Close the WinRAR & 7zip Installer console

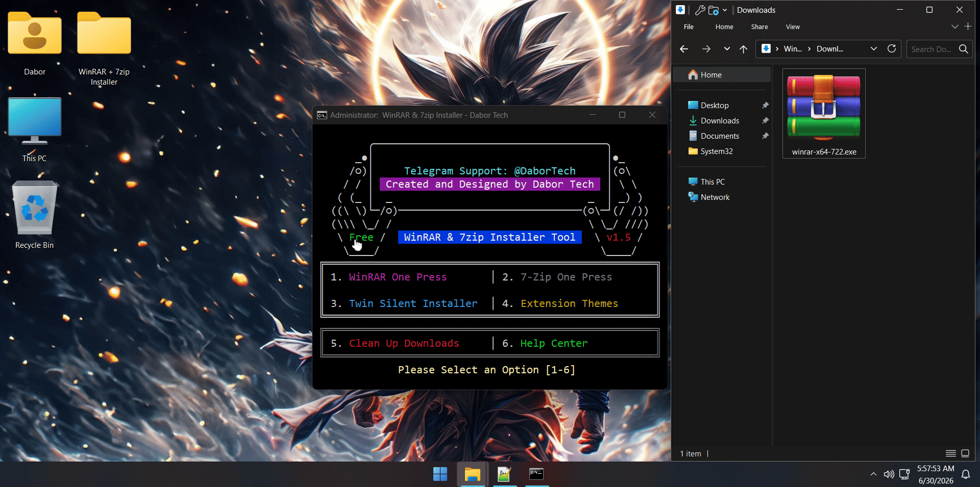tap(652, 115)
